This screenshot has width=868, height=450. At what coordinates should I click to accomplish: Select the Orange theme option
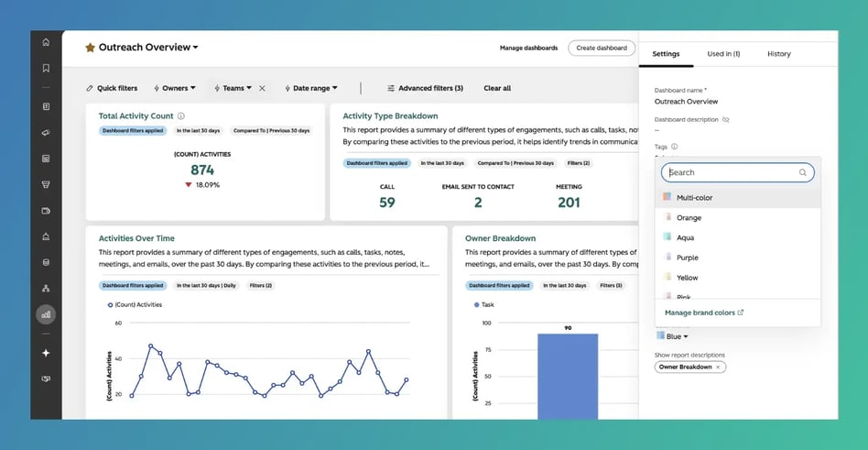738,218
